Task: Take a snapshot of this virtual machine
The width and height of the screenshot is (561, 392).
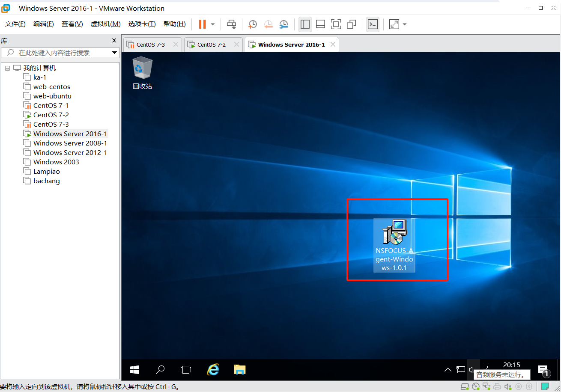Action: tap(253, 24)
